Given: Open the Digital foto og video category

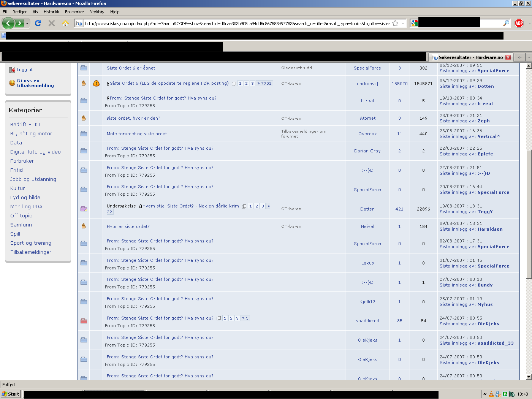Looking at the screenshot, I should point(35,152).
